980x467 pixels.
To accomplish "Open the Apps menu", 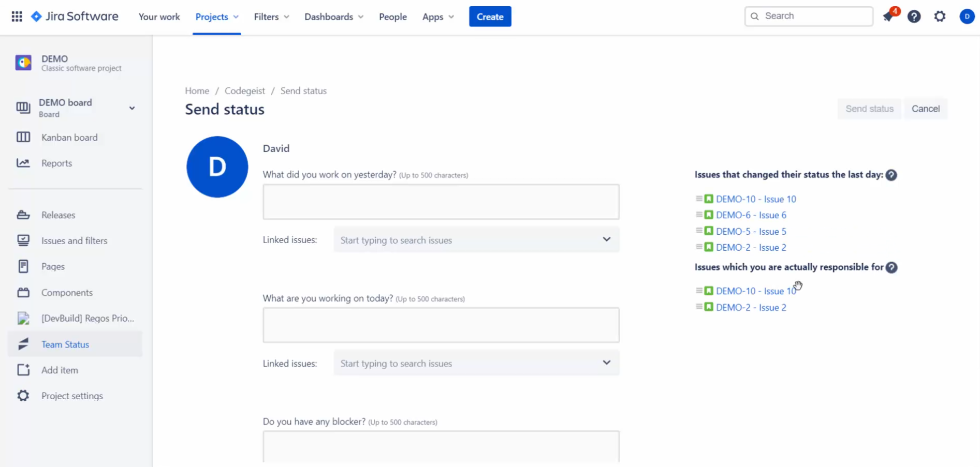I will click(x=438, y=17).
